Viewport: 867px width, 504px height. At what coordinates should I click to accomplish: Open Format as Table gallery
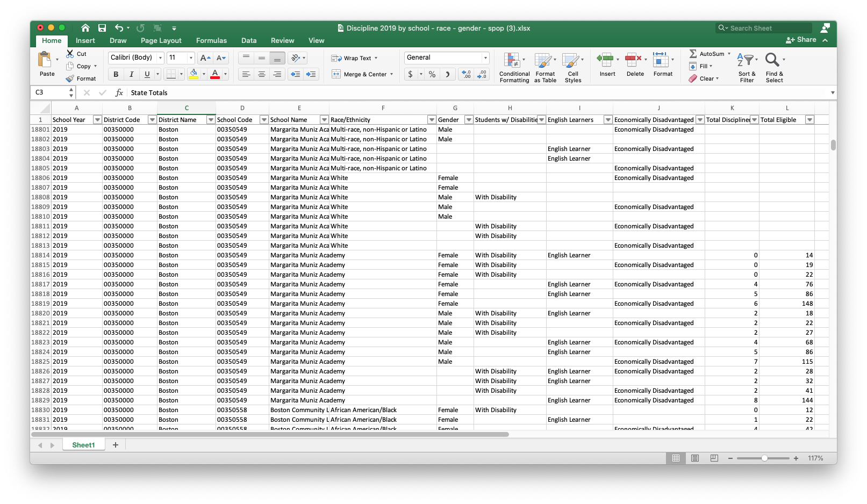tap(545, 67)
